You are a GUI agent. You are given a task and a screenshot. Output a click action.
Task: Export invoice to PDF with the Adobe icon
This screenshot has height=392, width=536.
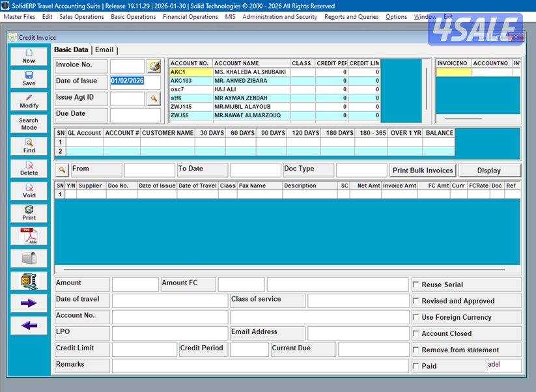coord(28,236)
